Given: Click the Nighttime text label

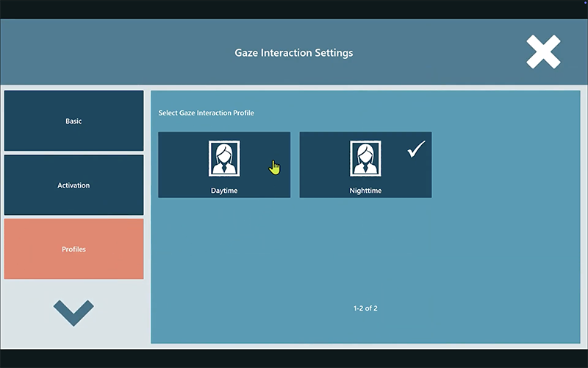Looking at the screenshot, I should (x=365, y=191).
